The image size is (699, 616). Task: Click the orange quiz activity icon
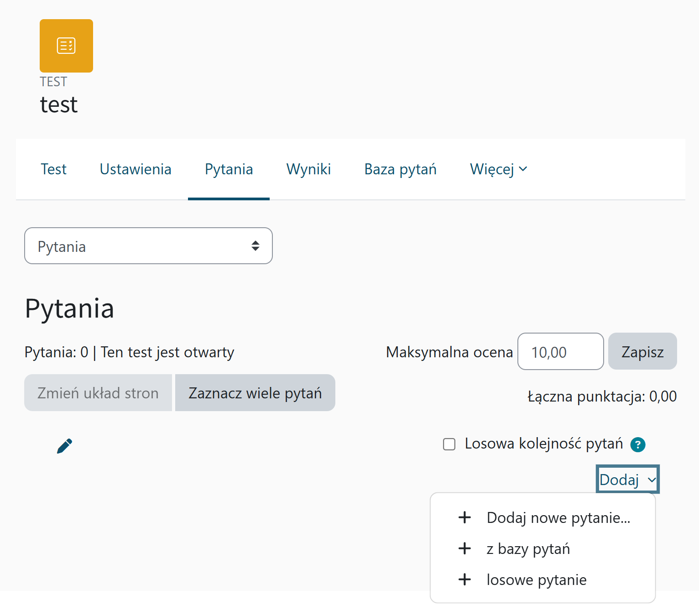pyautogui.click(x=66, y=46)
